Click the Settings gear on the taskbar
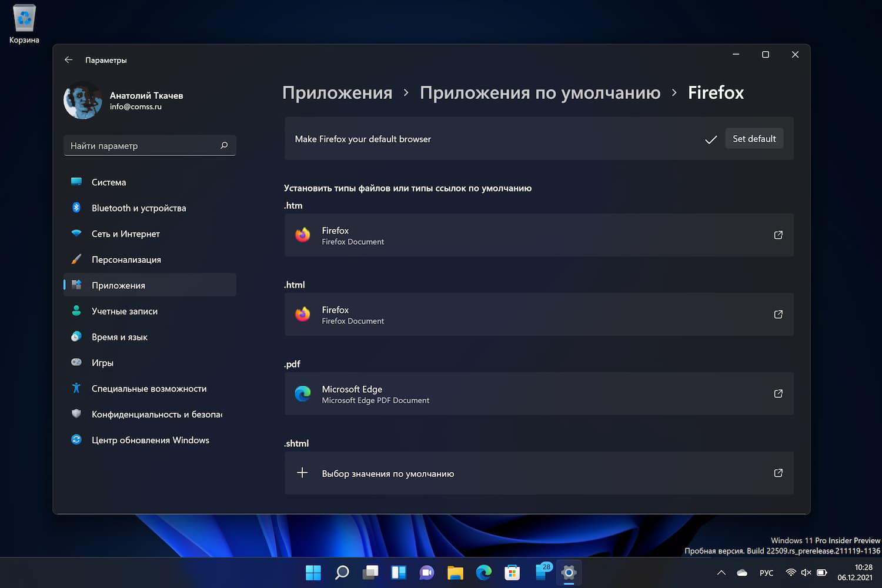This screenshot has width=882, height=588. (569, 573)
